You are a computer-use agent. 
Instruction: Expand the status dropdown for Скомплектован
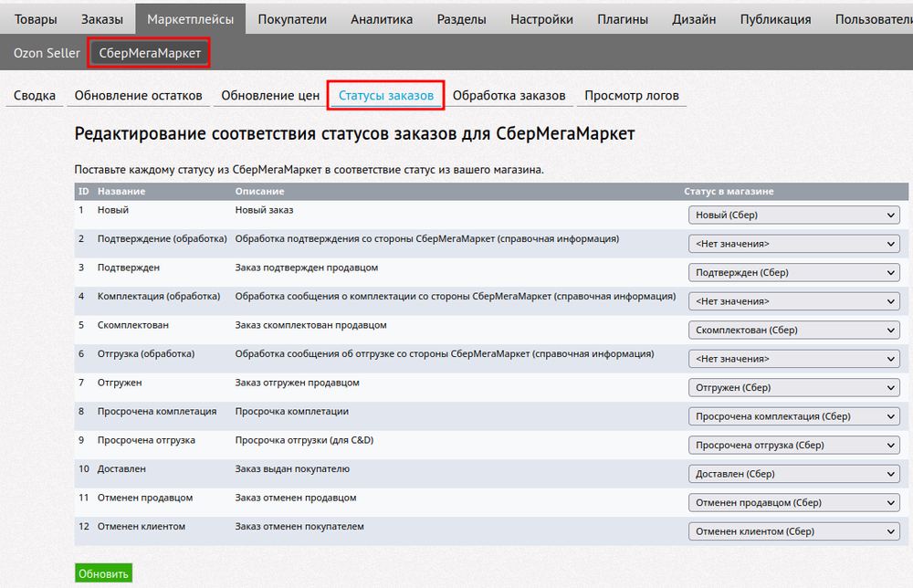tap(793, 331)
